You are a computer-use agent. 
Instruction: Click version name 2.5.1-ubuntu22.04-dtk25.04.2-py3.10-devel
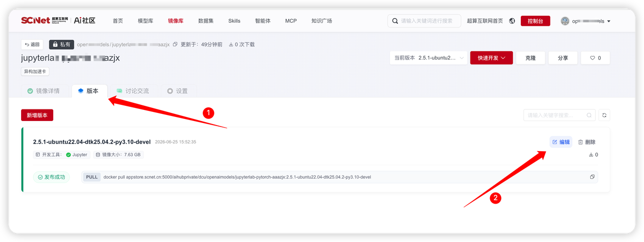(x=92, y=142)
